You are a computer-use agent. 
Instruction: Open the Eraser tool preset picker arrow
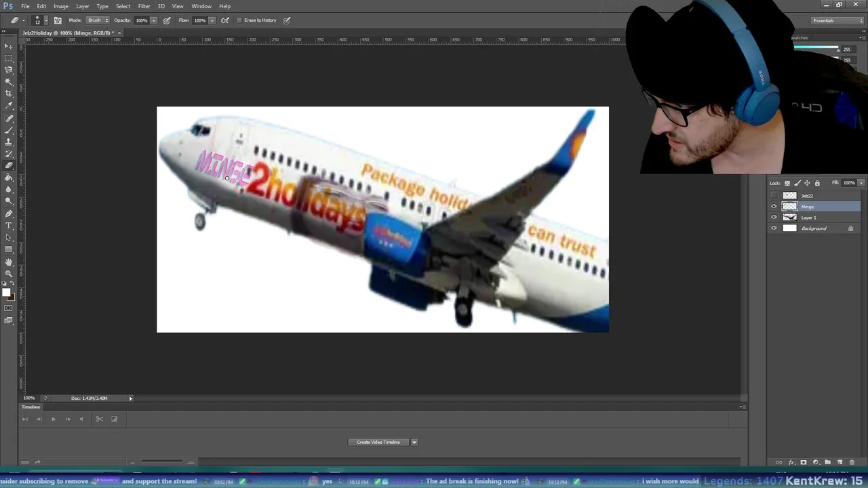23,20
